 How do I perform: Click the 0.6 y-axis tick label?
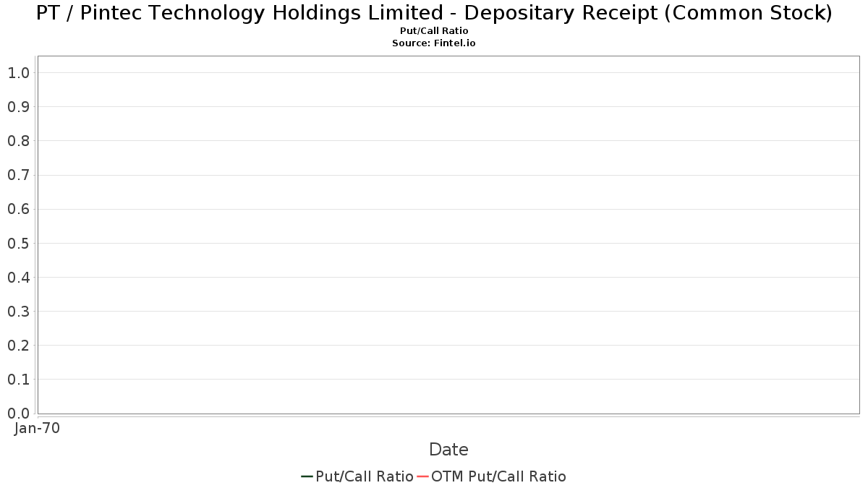coord(18,210)
